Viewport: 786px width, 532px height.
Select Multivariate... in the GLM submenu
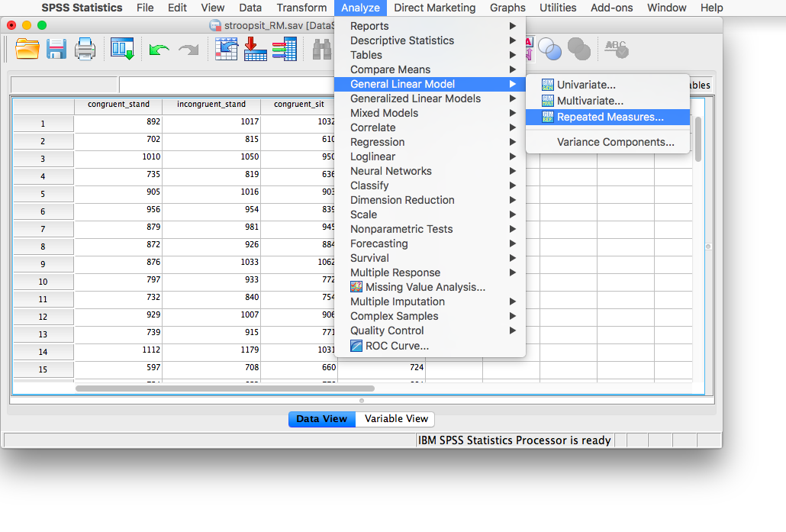607,101
